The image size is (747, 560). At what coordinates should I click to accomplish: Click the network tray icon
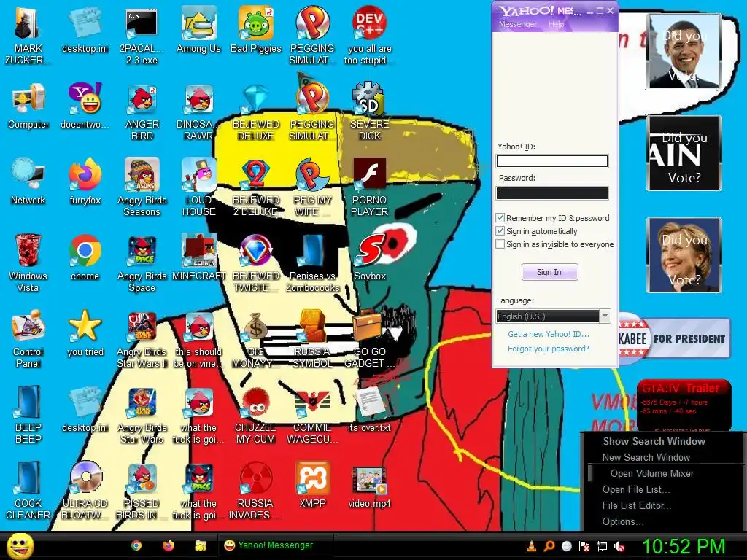(602, 546)
